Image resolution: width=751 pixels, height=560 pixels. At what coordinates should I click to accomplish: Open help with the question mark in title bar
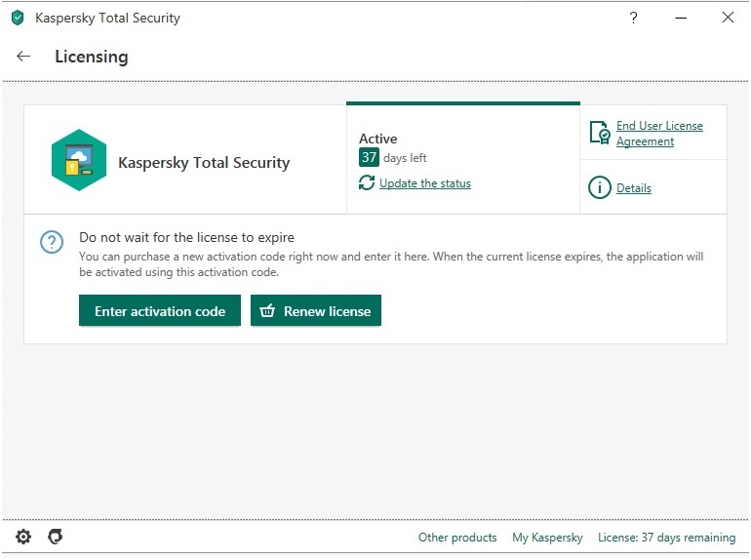click(x=633, y=18)
